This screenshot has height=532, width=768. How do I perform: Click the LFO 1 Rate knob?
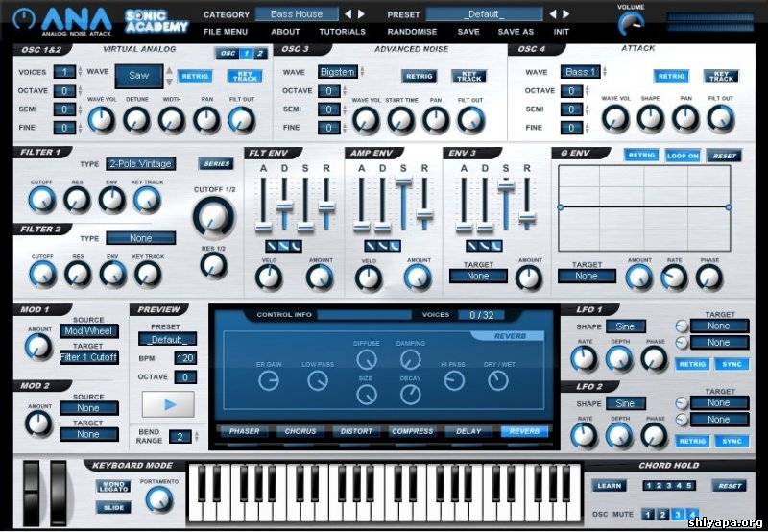583,359
